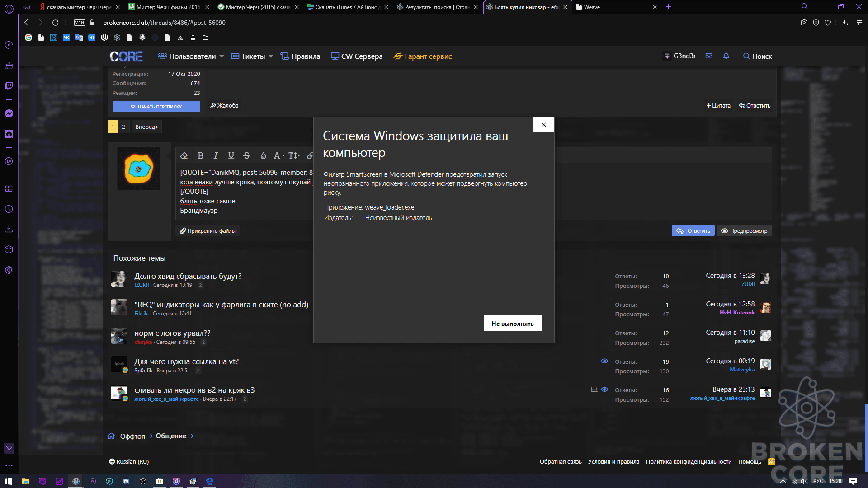This screenshot has width=868, height=488.
Task: Open font family dropdown in editor
Action: (x=279, y=155)
